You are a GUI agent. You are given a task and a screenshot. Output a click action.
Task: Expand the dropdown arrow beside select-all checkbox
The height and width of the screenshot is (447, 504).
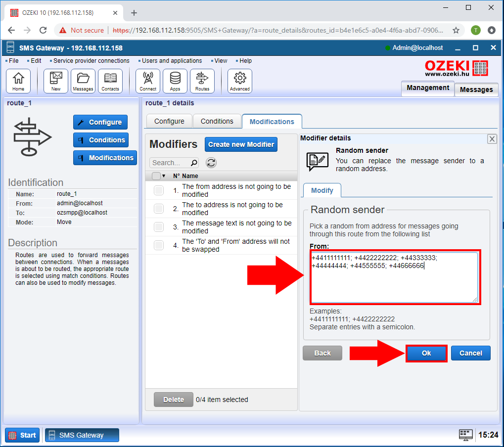tap(164, 176)
